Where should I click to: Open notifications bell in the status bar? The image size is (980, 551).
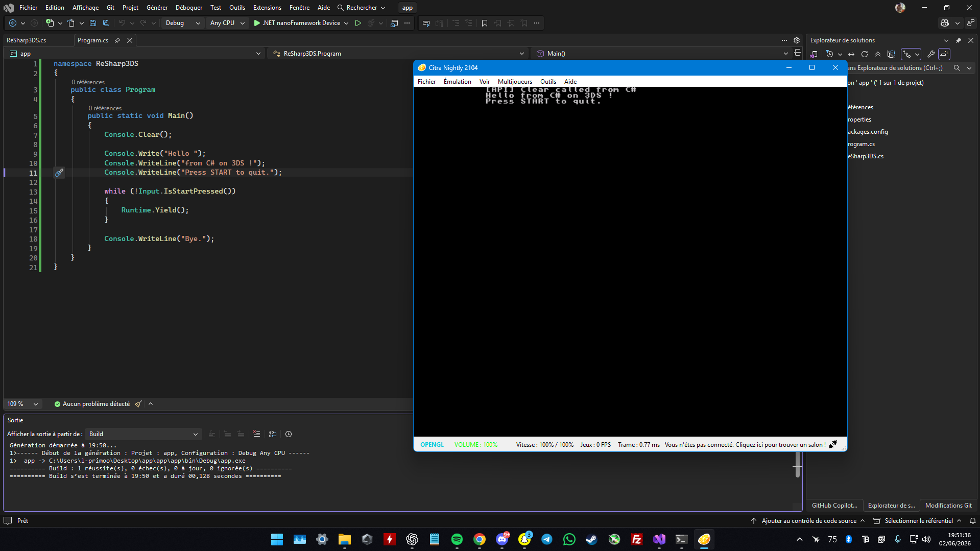(973, 521)
